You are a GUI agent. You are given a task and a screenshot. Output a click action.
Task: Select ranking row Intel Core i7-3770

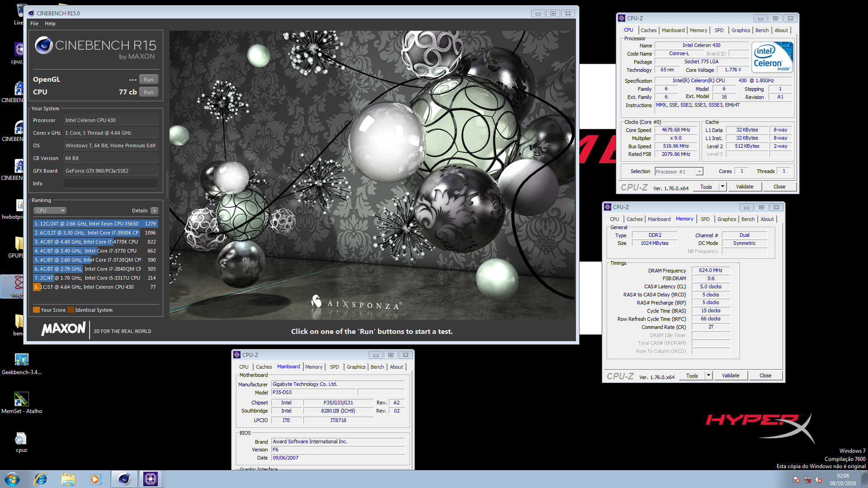95,251
